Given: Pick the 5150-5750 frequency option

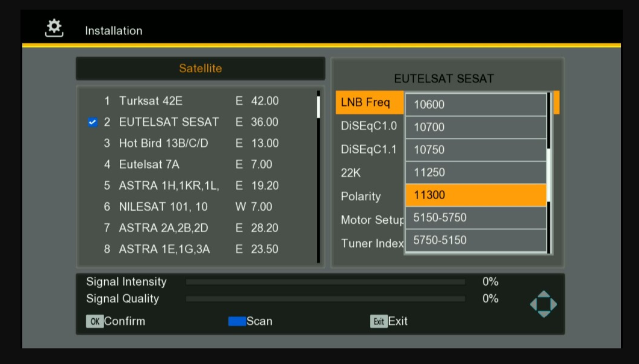Looking at the screenshot, I should coord(476,217).
